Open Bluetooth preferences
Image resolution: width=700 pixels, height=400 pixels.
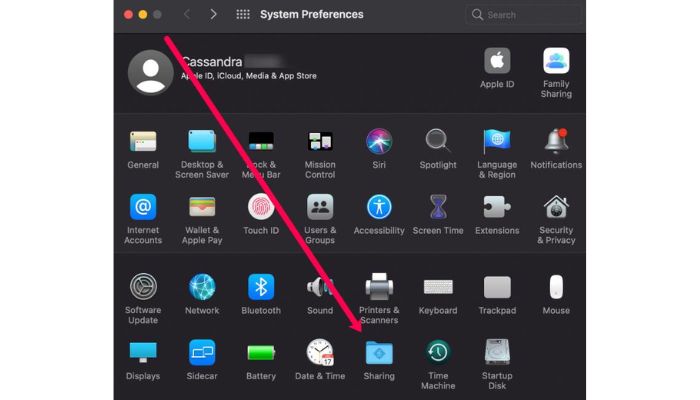pos(261,287)
